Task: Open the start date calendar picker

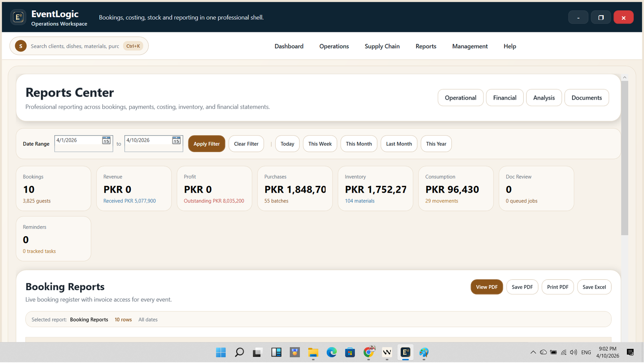Action: click(106, 140)
